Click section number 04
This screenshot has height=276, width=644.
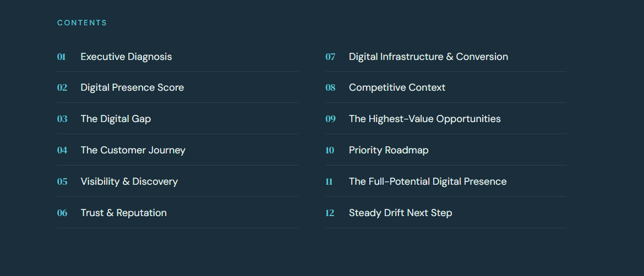click(x=62, y=151)
